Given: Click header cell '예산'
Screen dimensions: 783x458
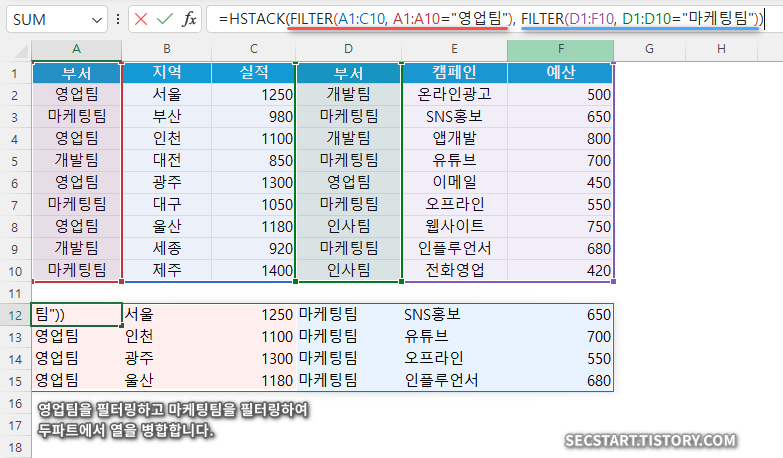Looking at the screenshot, I should [561, 73].
